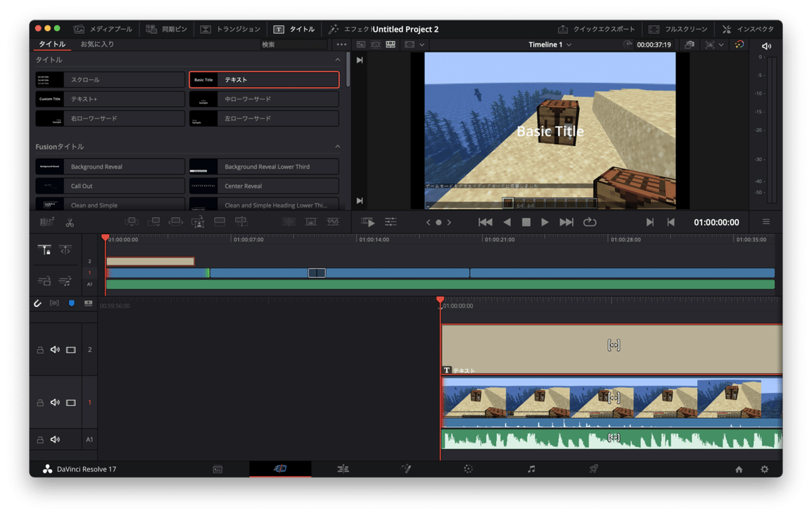Switch to the Color page icon
This screenshot has width=812, height=516.
tap(468, 469)
